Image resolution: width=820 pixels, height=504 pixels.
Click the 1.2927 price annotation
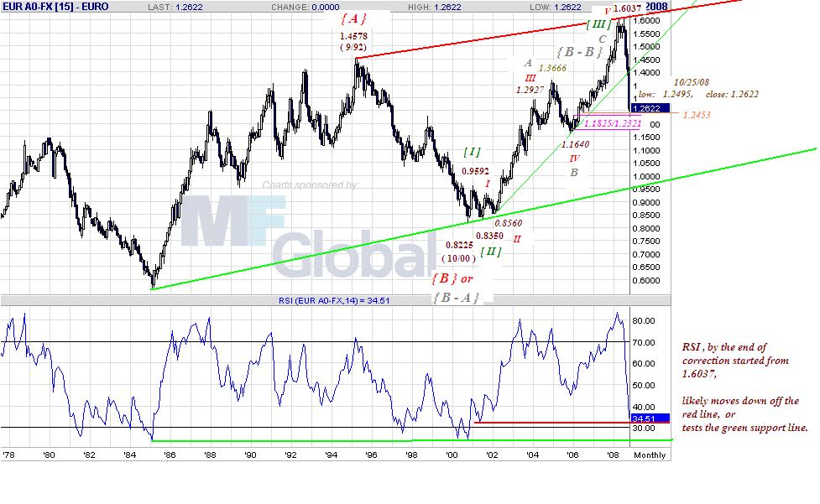pos(530,90)
